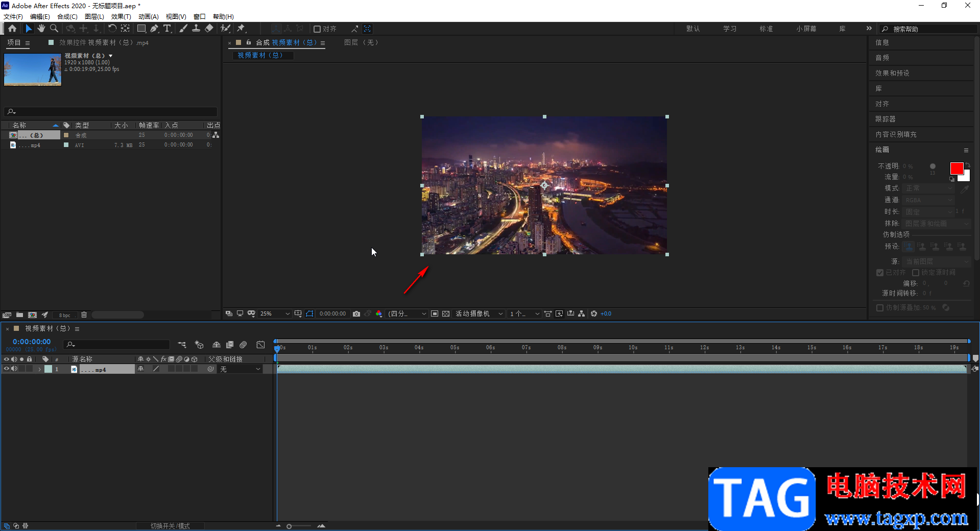
Task: Open the 25% magnification dropdown
Action: click(x=275, y=313)
